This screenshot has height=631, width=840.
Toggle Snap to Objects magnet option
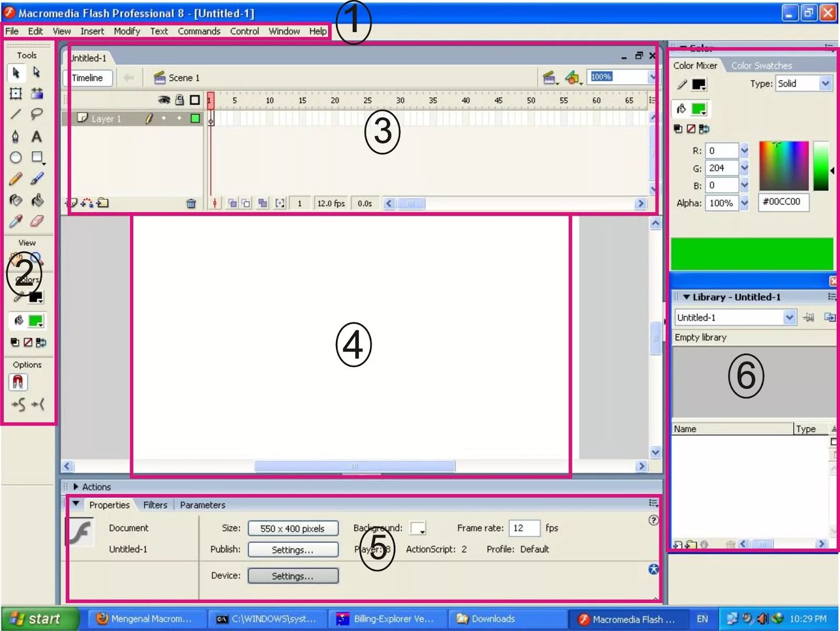(x=18, y=382)
